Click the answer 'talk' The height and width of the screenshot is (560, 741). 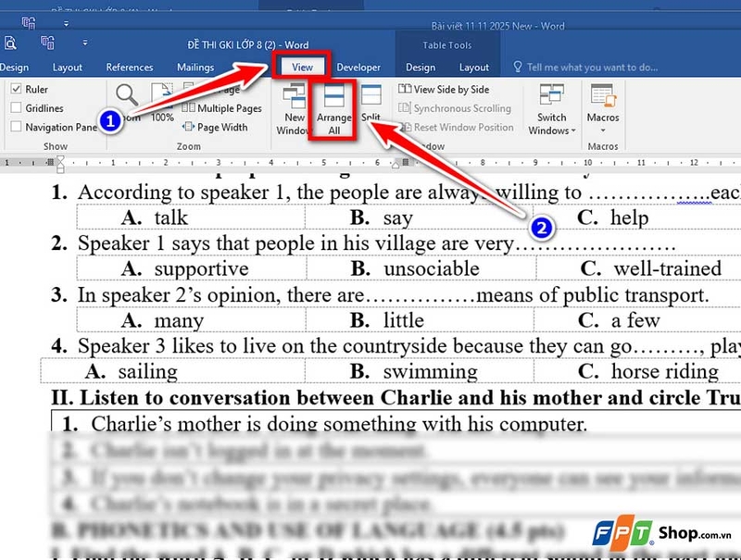171,218
